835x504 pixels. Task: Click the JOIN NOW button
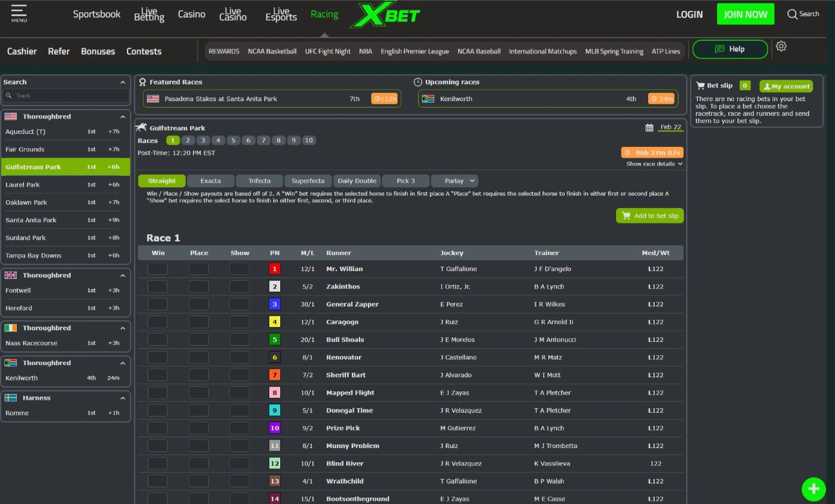pyautogui.click(x=745, y=14)
